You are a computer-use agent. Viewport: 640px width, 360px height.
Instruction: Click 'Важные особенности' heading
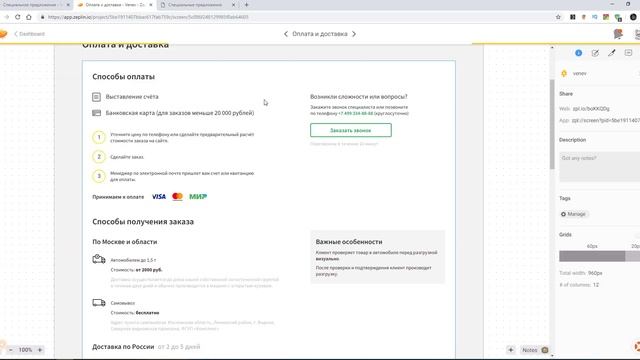[349, 242]
